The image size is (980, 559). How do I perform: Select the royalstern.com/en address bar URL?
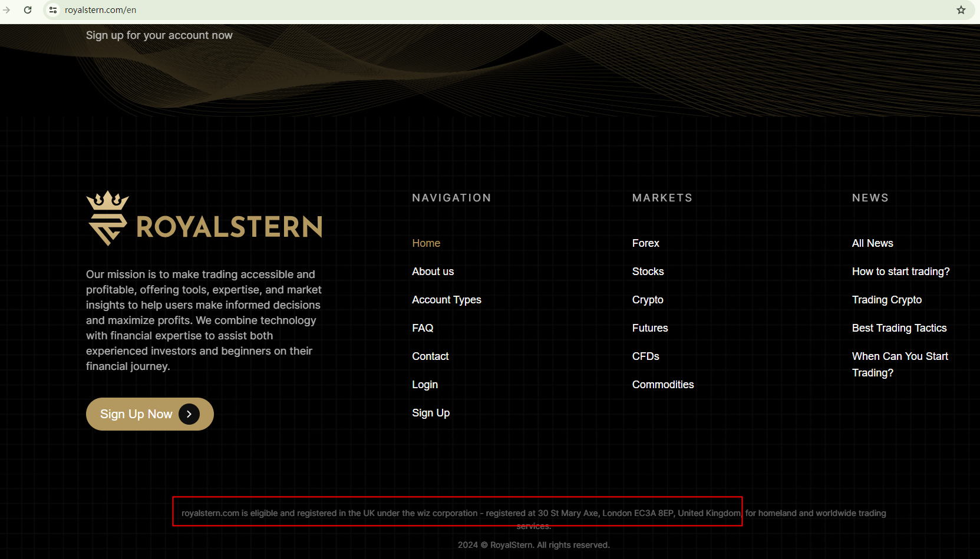click(x=100, y=10)
